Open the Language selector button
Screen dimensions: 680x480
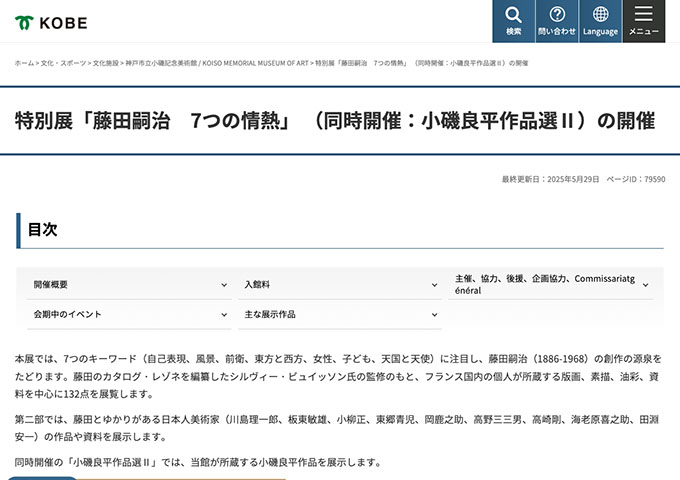coord(600,21)
